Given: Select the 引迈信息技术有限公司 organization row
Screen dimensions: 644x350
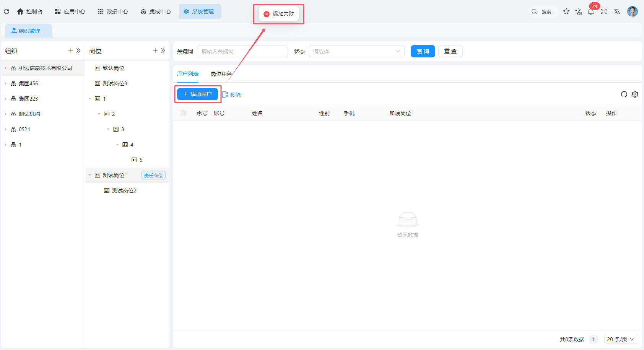Looking at the screenshot, I should [x=43, y=68].
